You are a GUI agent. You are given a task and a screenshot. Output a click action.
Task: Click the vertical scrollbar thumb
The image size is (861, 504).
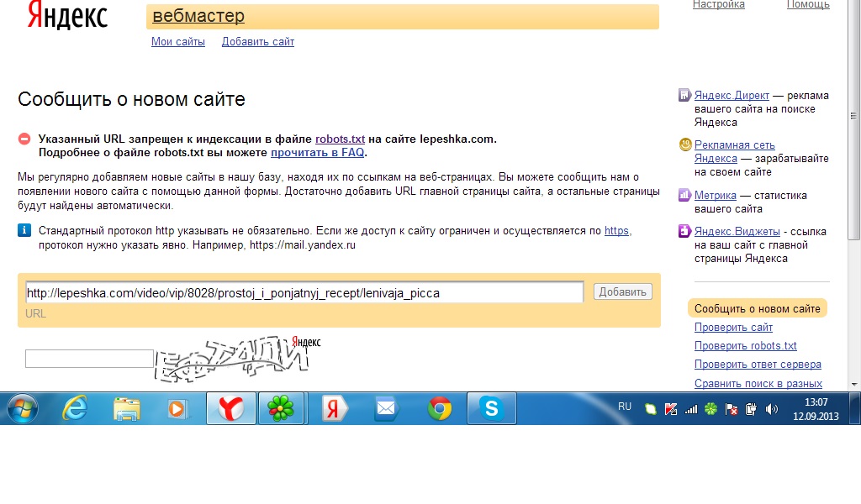pos(854,118)
